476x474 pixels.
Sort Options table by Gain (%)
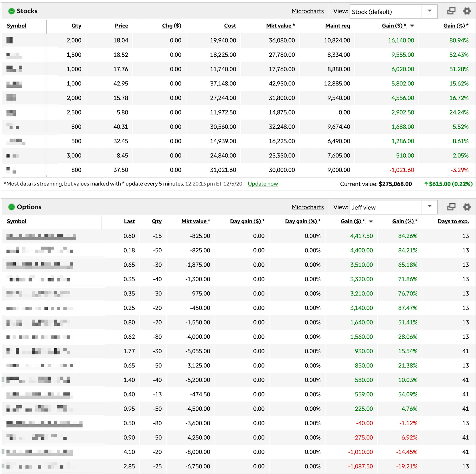[405, 221]
